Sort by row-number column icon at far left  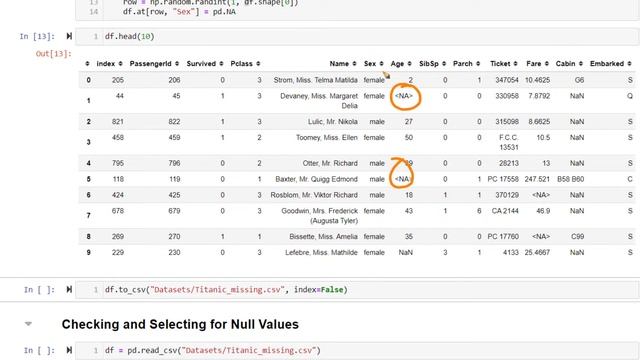coord(87,64)
